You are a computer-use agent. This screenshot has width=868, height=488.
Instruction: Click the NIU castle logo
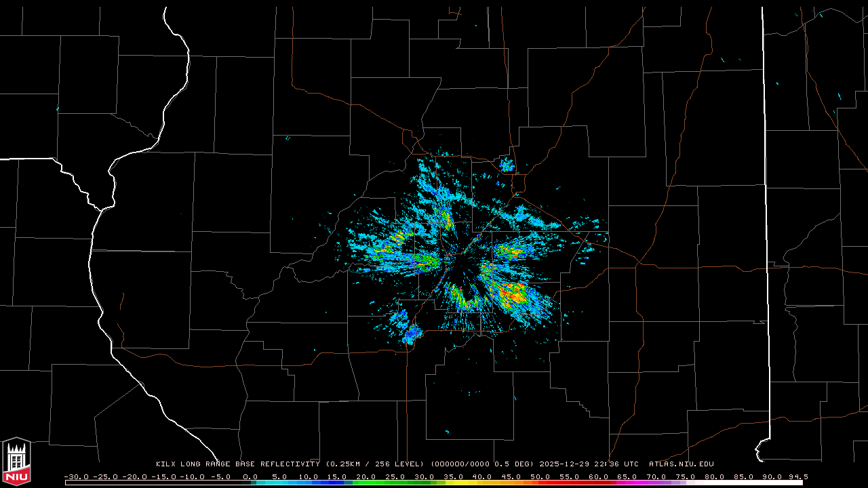point(16,462)
